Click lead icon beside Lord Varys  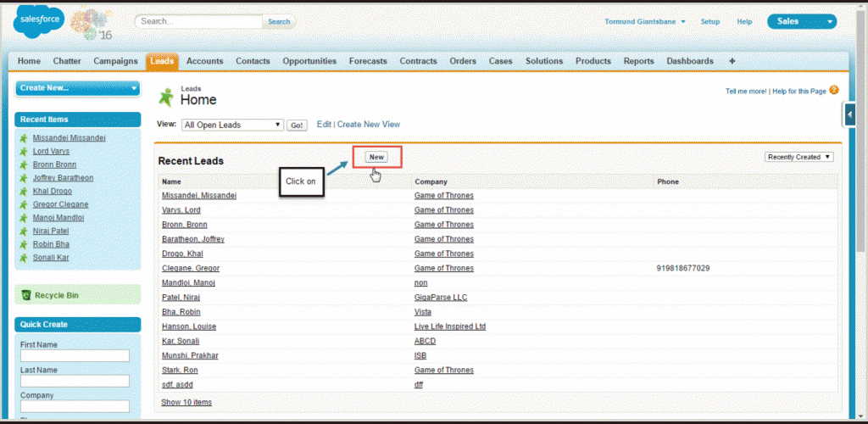pyautogui.click(x=23, y=152)
